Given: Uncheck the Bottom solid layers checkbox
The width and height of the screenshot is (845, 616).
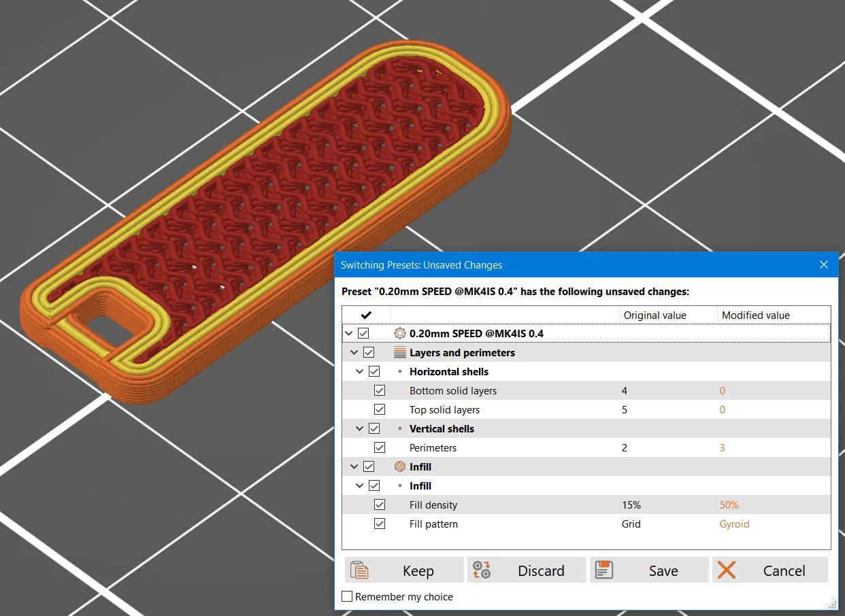Looking at the screenshot, I should pyautogui.click(x=380, y=391).
